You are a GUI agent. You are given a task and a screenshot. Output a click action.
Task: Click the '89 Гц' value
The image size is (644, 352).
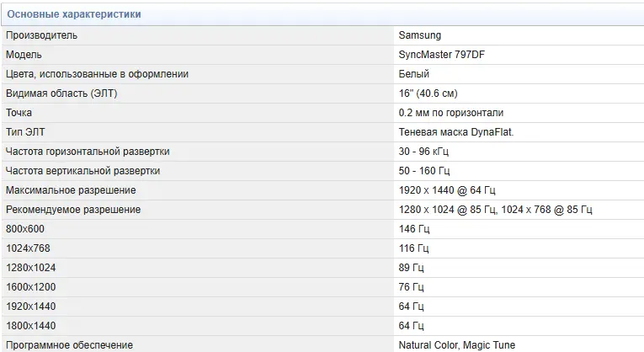(x=411, y=268)
